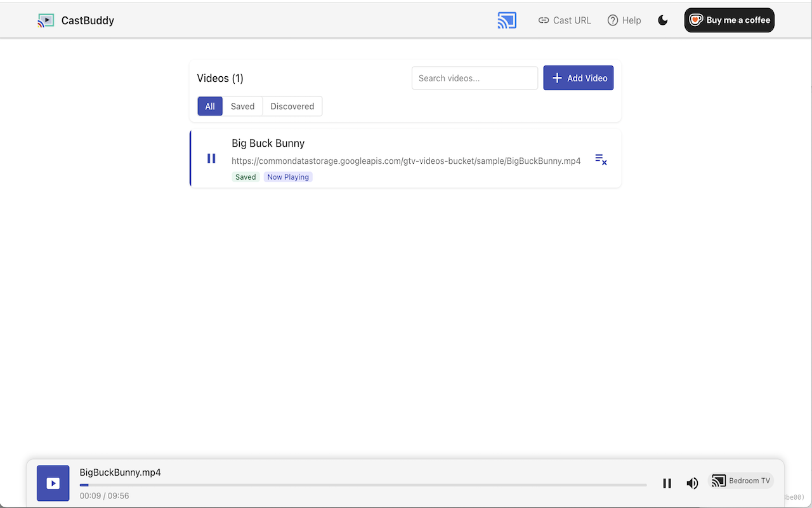812x508 pixels.
Task: Toggle dark mode with moon icon
Action: (663, 20)
